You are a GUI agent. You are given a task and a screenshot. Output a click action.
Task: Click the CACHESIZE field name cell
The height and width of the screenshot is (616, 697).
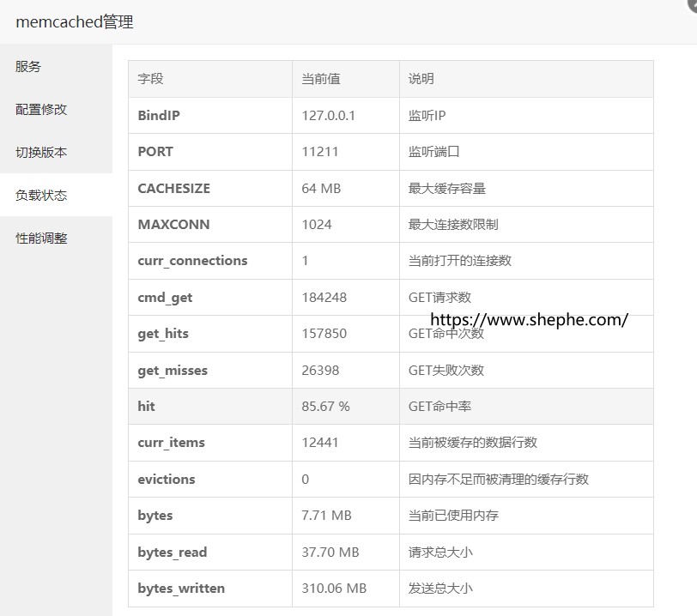point(173,188)
